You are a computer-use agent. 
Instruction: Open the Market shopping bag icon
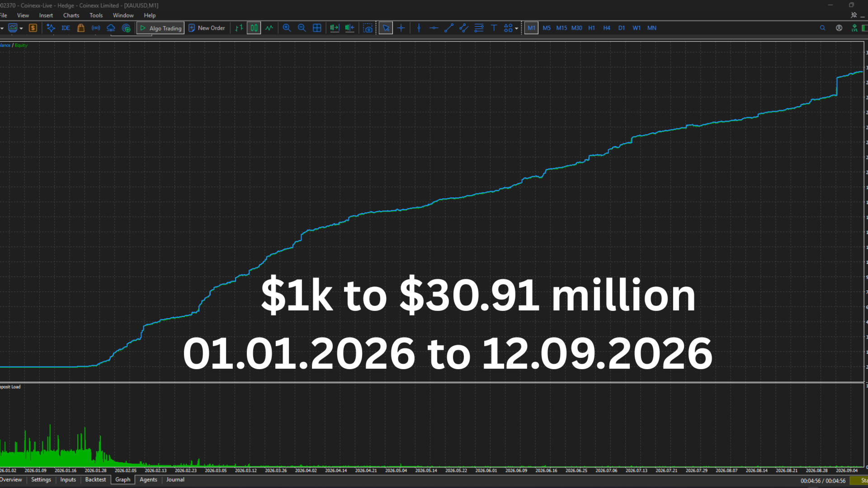coord(81,28)
